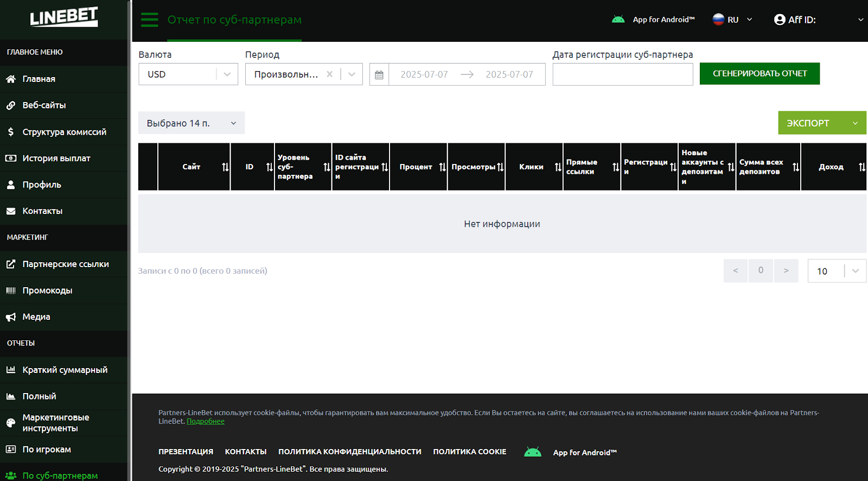
Task: Open Главная in the sidebar
Action: tap(39, 79)
